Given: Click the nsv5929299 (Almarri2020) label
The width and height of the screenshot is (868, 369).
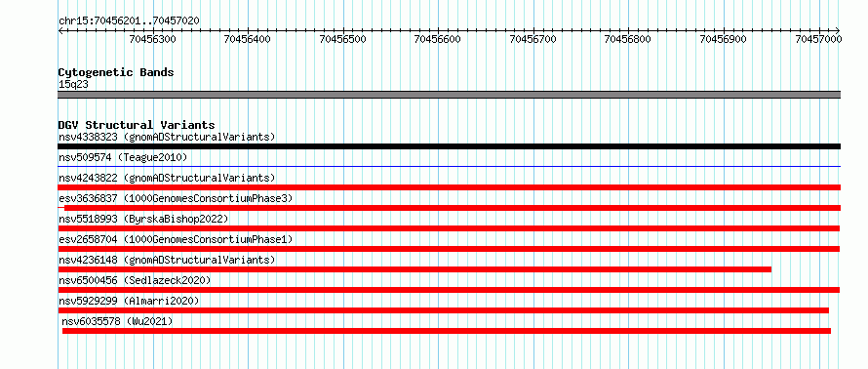Looking at the screenshot, I should (129, 301).
